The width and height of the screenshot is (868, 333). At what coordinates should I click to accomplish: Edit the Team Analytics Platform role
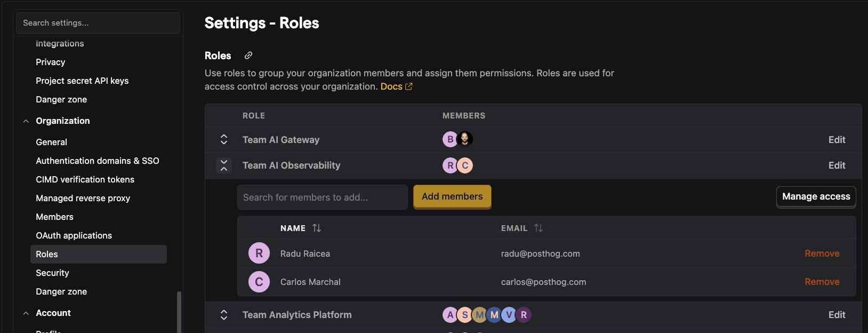pos(837,315)
